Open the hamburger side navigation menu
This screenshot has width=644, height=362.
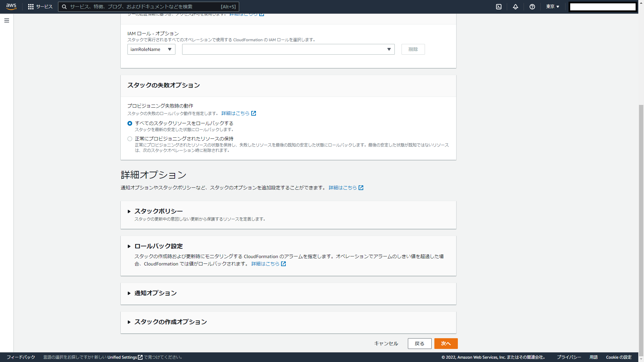[x=7, y=20]
